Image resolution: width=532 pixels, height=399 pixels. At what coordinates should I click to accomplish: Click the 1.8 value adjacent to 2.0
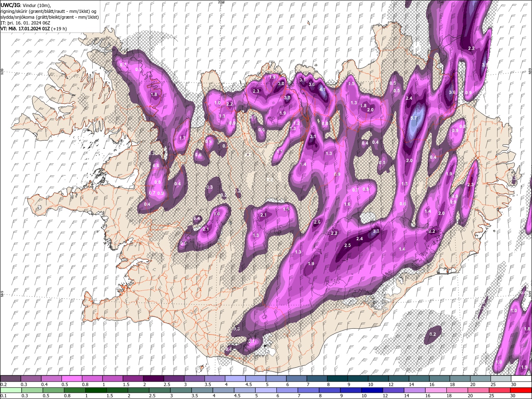coord(363,106)
